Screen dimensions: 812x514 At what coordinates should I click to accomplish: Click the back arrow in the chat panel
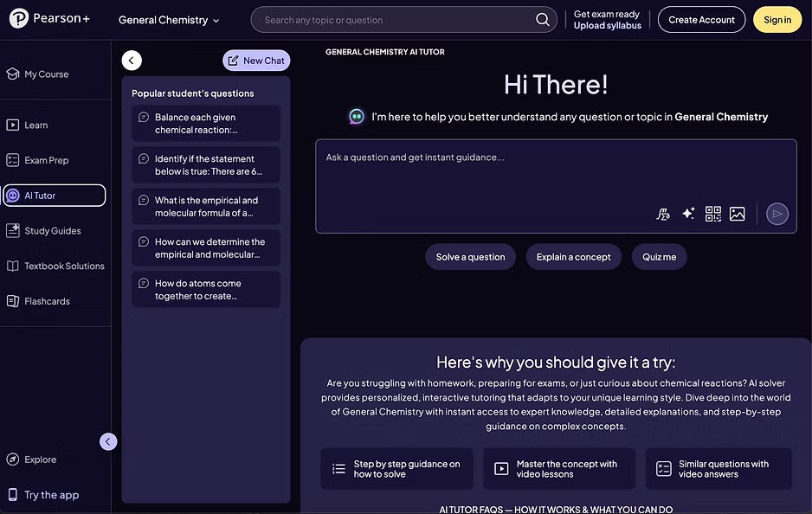pyautogui.click(x=132, y=60)
